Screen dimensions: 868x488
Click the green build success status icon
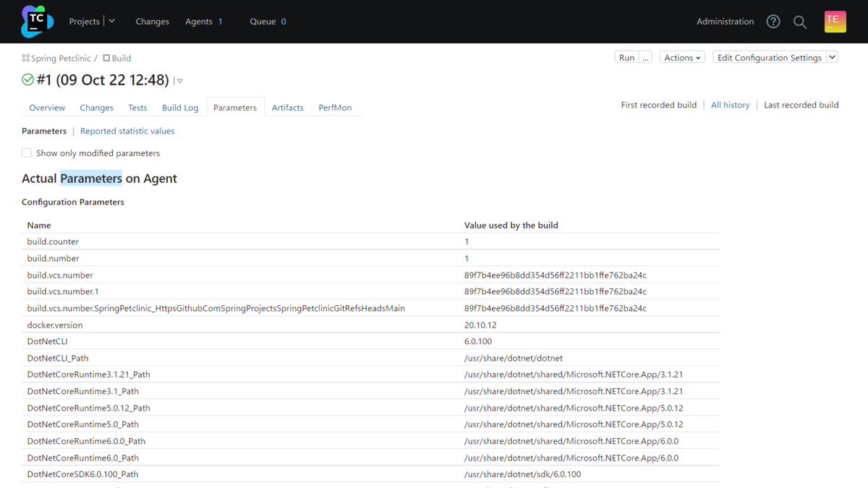pos(28,80)
